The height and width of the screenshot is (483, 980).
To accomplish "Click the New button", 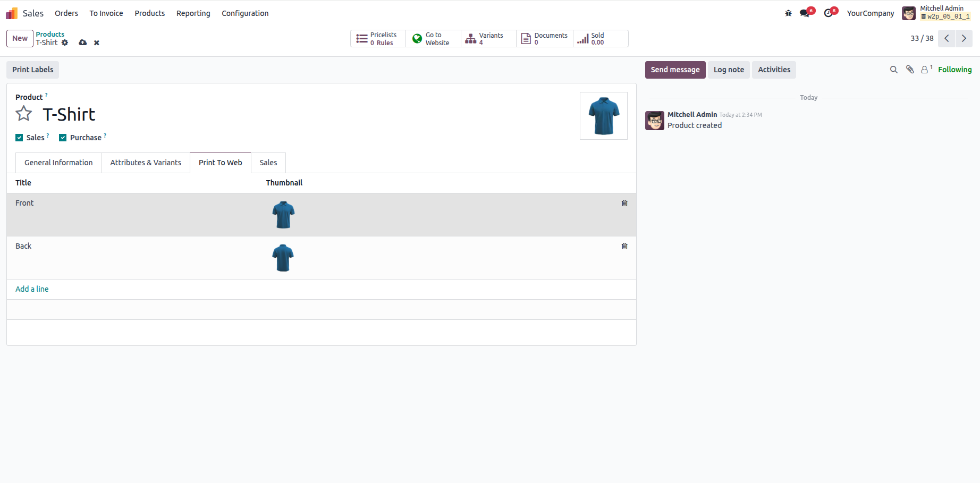I will 20,38.
